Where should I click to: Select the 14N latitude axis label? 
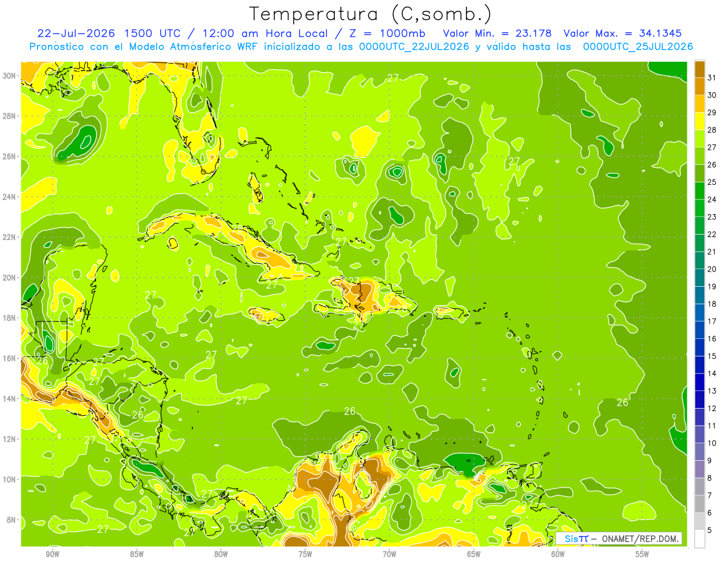coord(9,399)
